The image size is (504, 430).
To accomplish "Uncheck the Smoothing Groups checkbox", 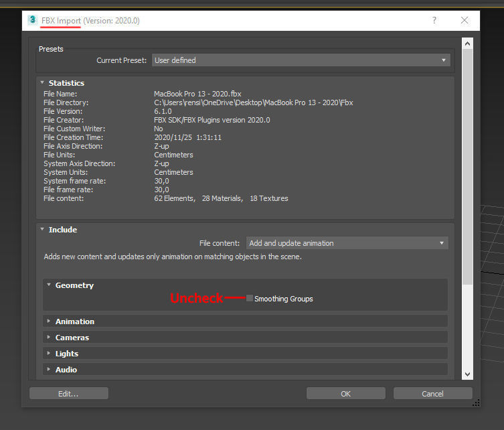I will coord(250,298).
